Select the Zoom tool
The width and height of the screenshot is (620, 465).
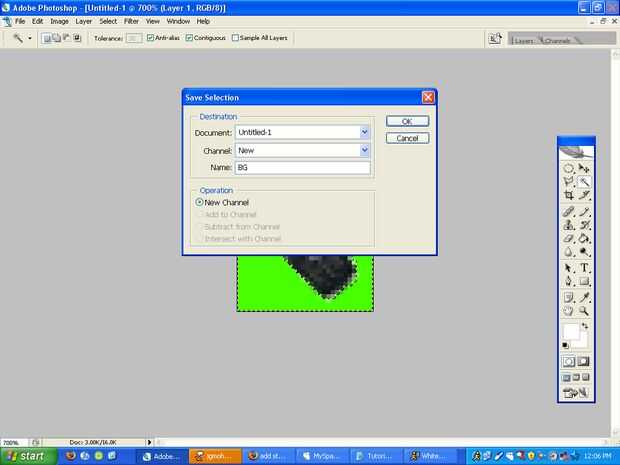click(584, 311)
